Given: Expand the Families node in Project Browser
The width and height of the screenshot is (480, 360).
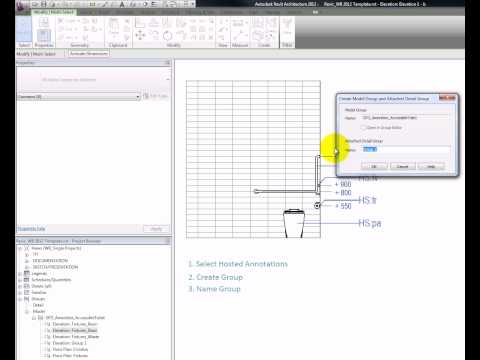Looking at the screenshot, I should tap(20, 292).
